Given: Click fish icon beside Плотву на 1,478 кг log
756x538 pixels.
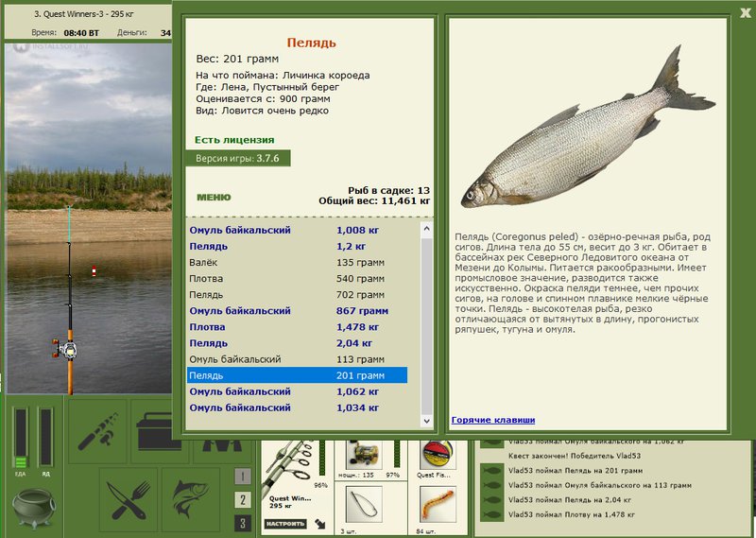Looking at the screenshot, I should click(491, 515).
